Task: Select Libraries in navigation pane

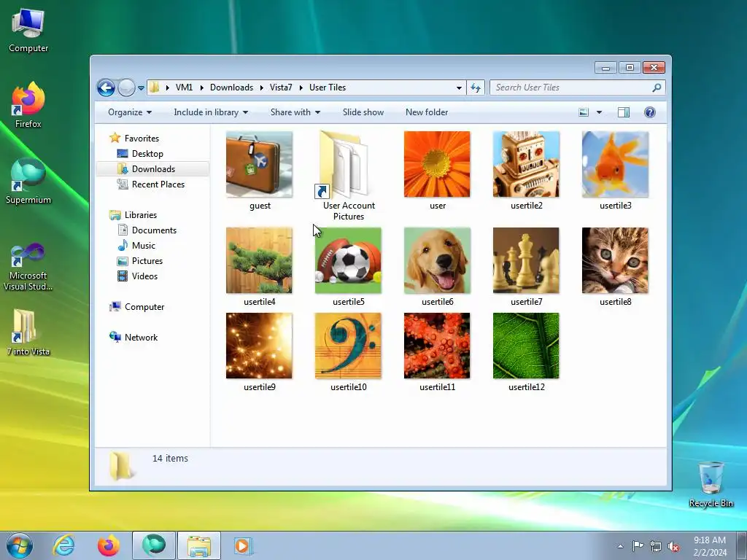Action: coord(141,215)
